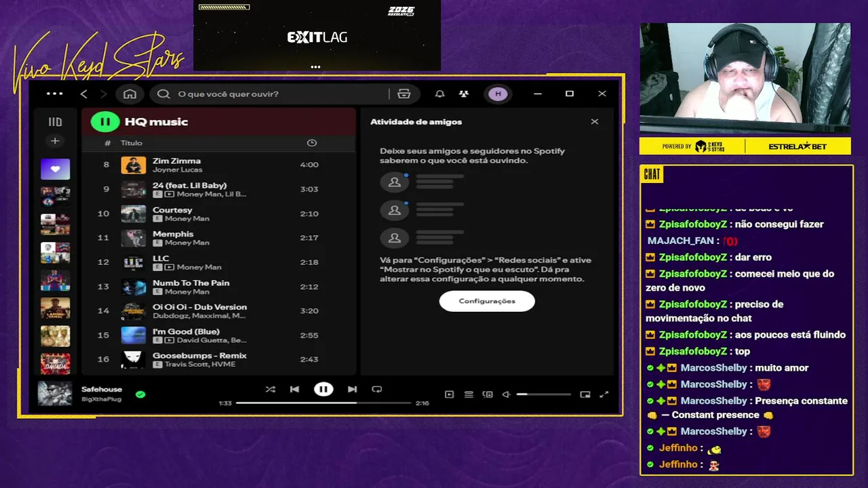The width and height of the screenshot is (868, 488).
Task: Toggle the green saved checkmark
Action: pos(140,394)
